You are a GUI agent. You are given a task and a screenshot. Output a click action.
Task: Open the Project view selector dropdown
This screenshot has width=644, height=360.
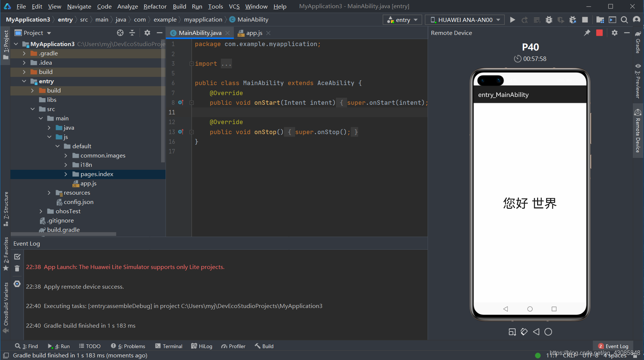33,33
